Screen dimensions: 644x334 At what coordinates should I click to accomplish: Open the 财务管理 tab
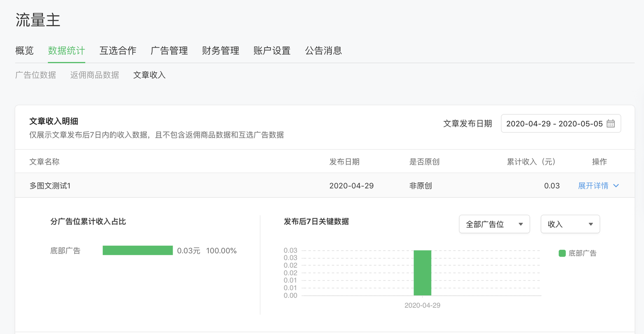[x=221, y=51]
